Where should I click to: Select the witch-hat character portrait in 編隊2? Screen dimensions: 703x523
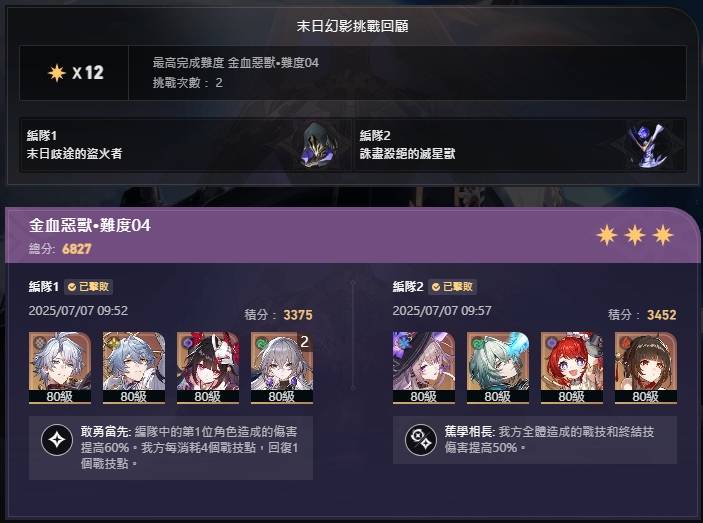424,368
